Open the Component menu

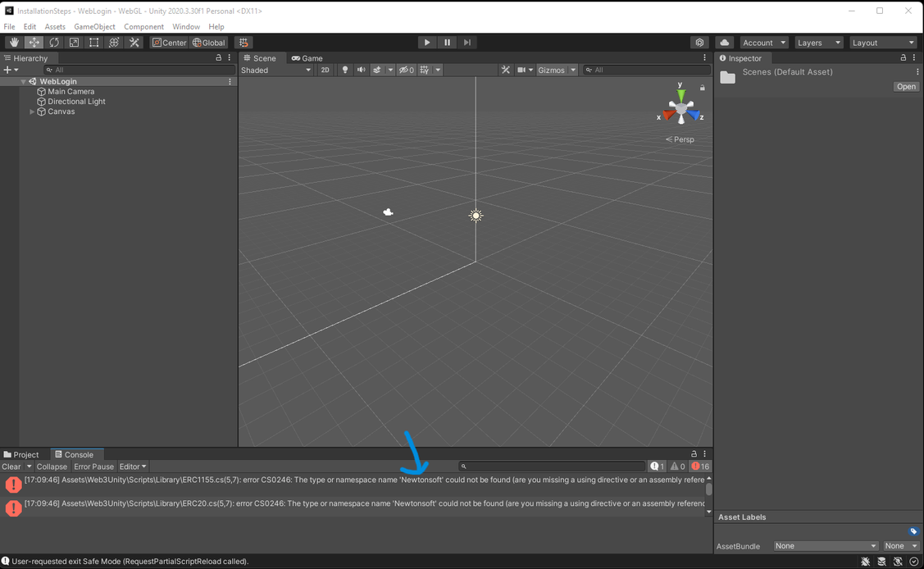pos(143,26)
